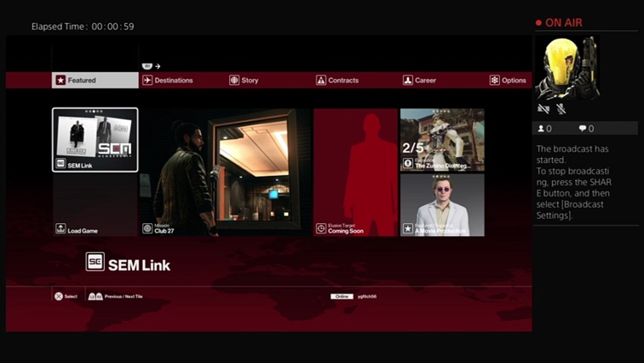Image resolution: width=644 pixels, height=363 pixels.
Task: Click the SEM Link tile's small icon
Action: pos(60,164)
